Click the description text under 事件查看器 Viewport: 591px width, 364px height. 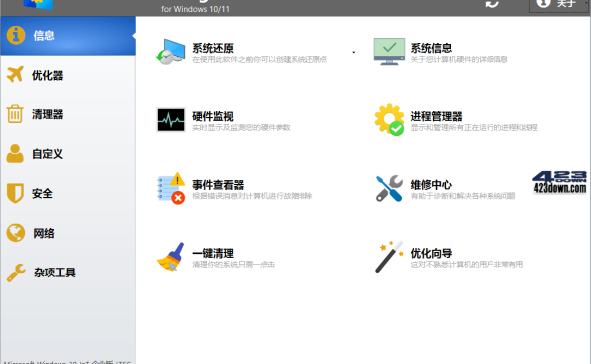252,196
